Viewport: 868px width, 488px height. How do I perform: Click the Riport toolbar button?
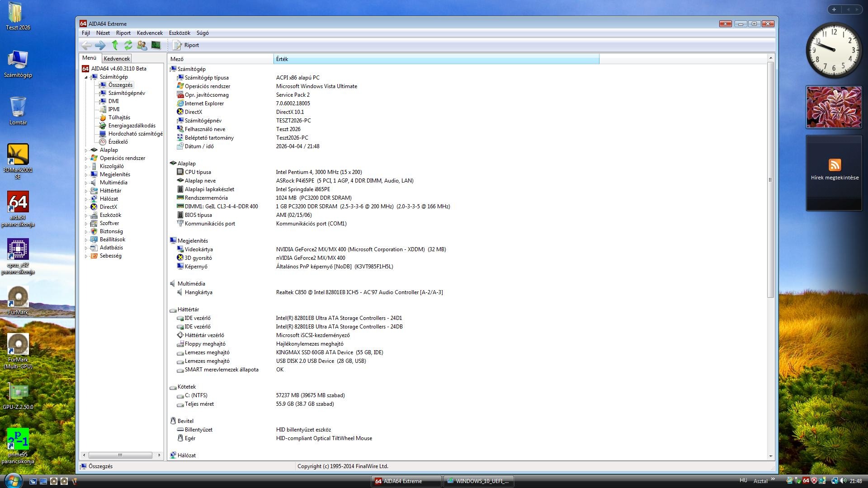pos(186,45)
